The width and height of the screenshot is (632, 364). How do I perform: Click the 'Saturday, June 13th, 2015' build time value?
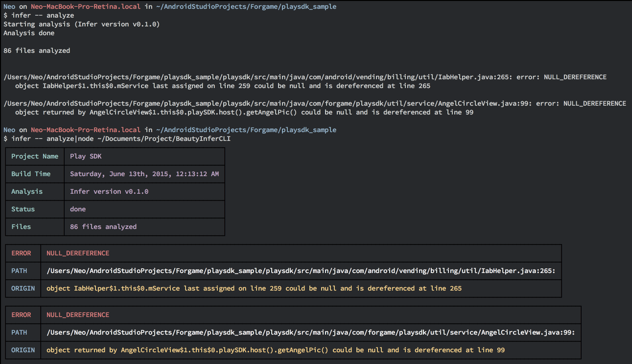144,174
